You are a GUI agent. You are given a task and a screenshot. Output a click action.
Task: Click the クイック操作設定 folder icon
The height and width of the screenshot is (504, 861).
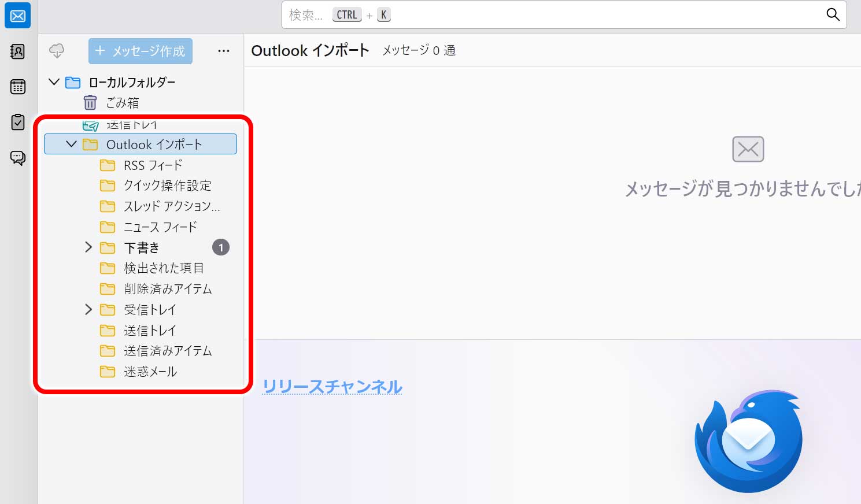point(108,186)
